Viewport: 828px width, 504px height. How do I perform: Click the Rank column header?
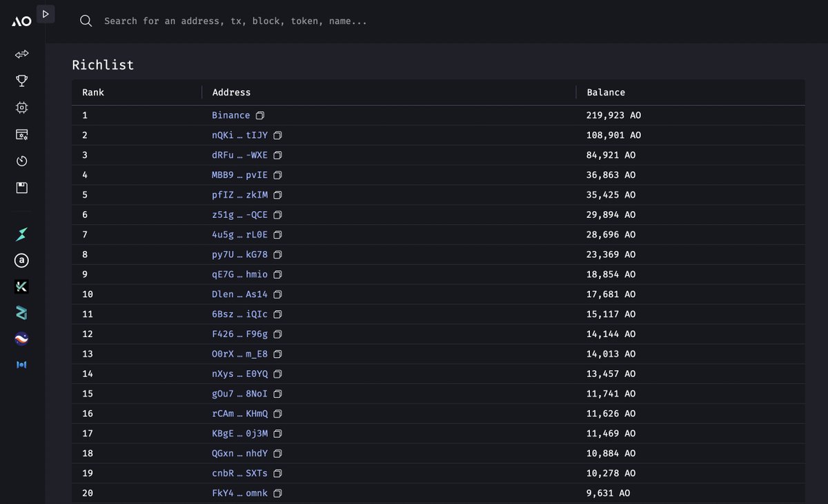coord(93,92)
